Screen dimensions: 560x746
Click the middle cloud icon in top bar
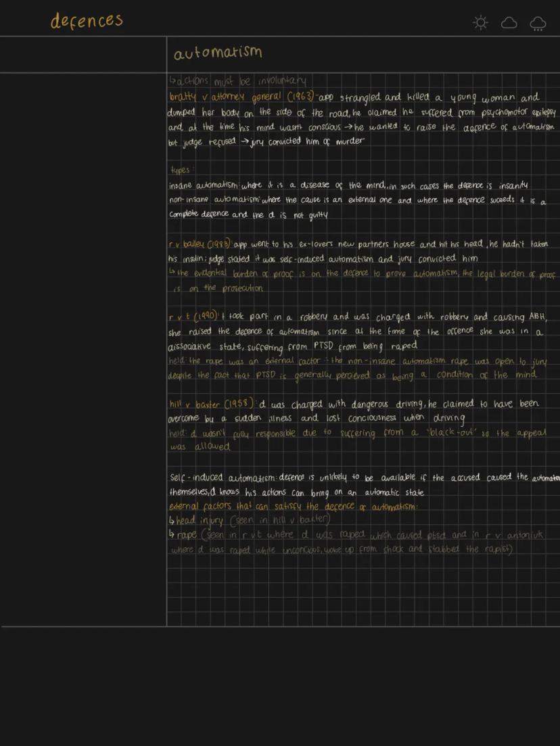[x=509, y=22]
